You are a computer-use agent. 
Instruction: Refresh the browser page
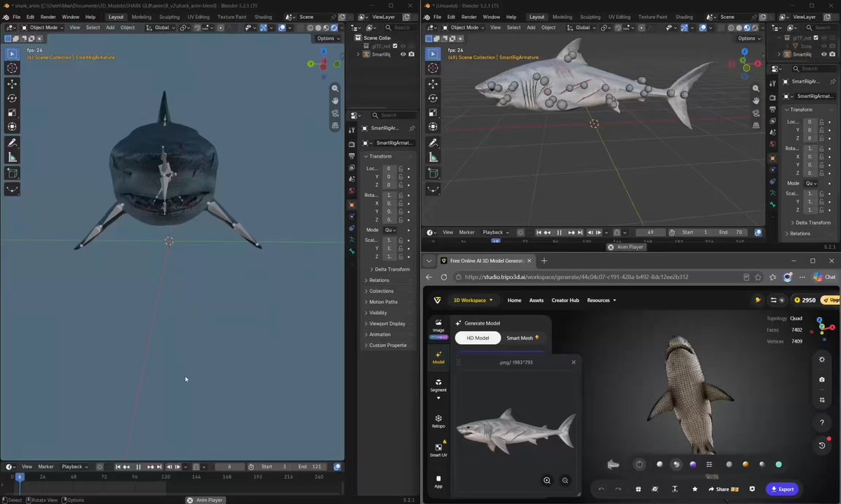443,277
